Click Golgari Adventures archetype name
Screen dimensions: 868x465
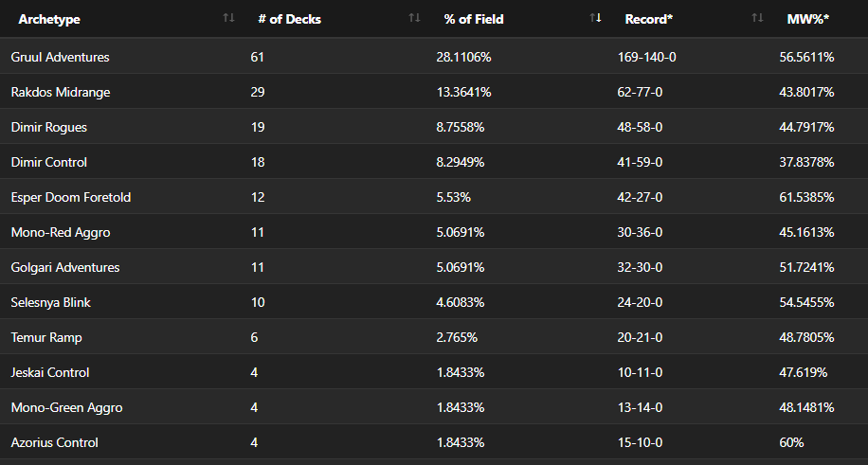click(x=65, y=268)
